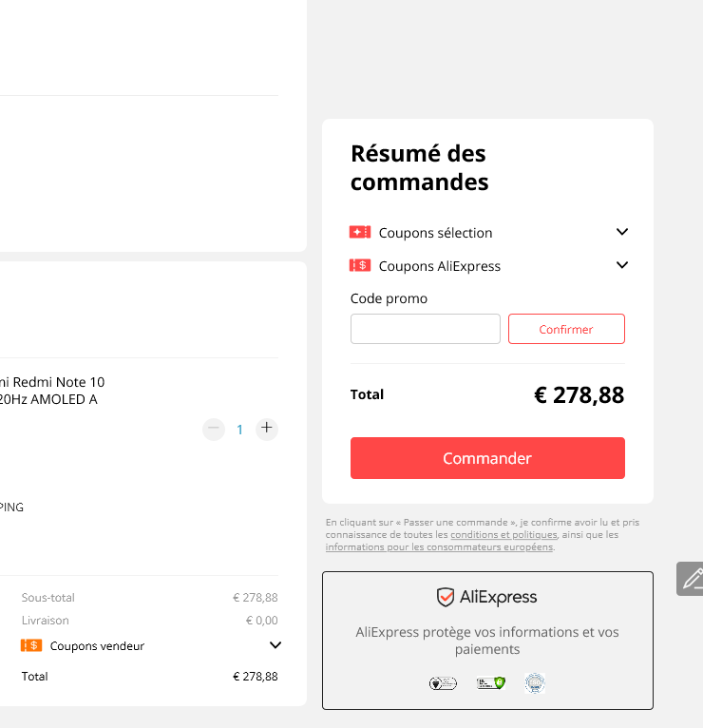Decrease item quantity with minus button
This screenshot has height=728, width=703.
[x=214, y=429]
